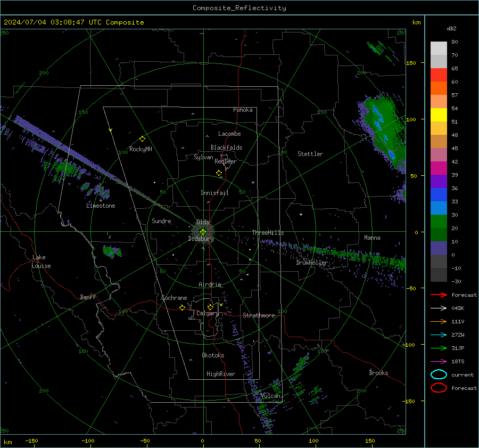Click the Okotoks city label
Image resolution: width=479 pixels, height=448 pixels.
(213, 355)
